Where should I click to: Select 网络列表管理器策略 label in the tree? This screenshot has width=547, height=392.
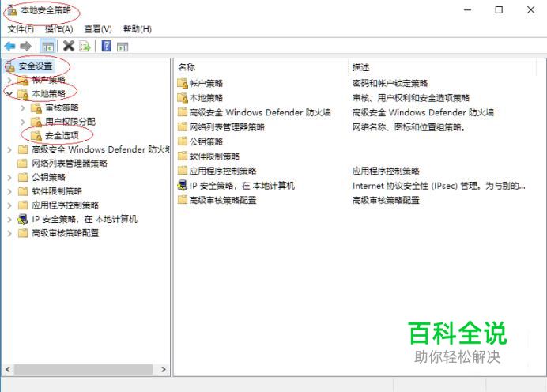(x=70, y=164)
